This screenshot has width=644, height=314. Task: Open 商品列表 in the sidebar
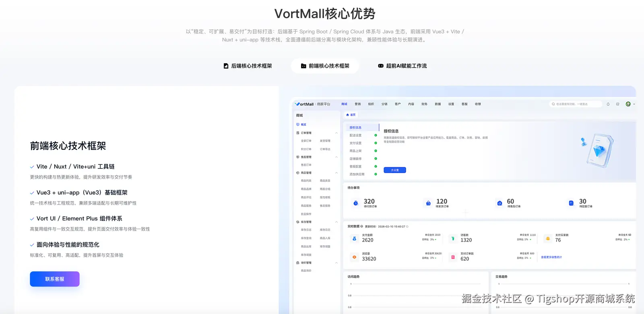[x=306, y=181]
